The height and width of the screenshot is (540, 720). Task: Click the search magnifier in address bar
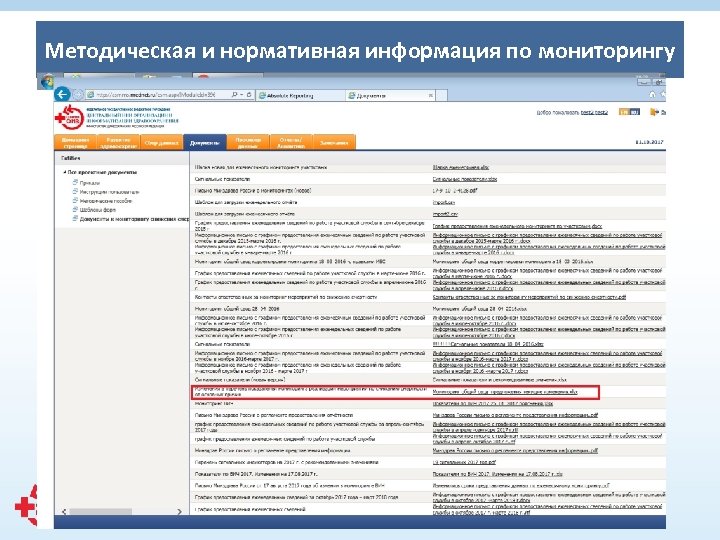(x=234, y=95)
